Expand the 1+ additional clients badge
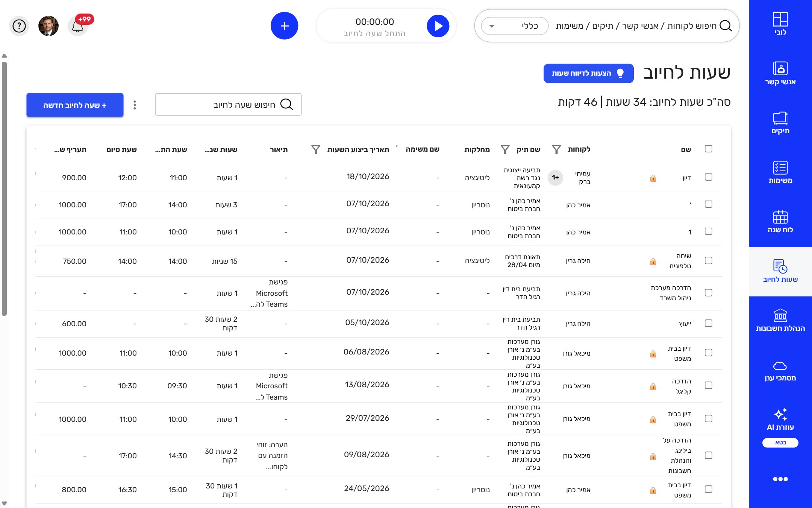 (x=555, y=178)
